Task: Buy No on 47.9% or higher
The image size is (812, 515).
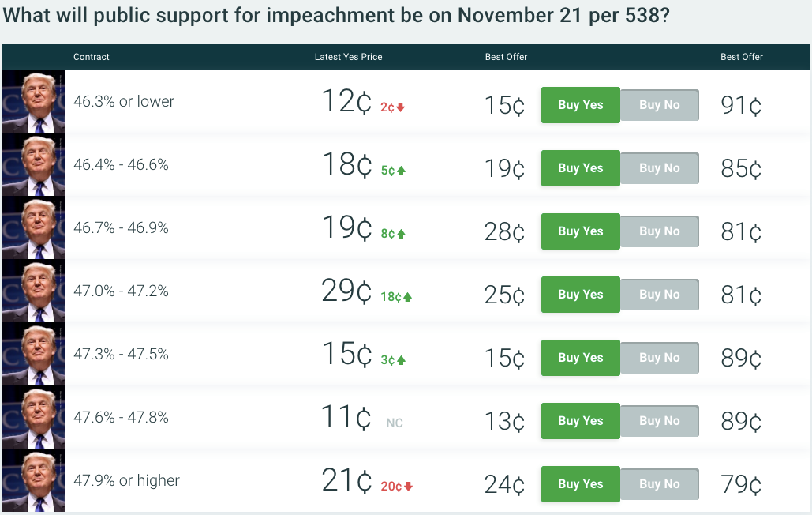Action: pyautogui.click(x=659, y=484)
